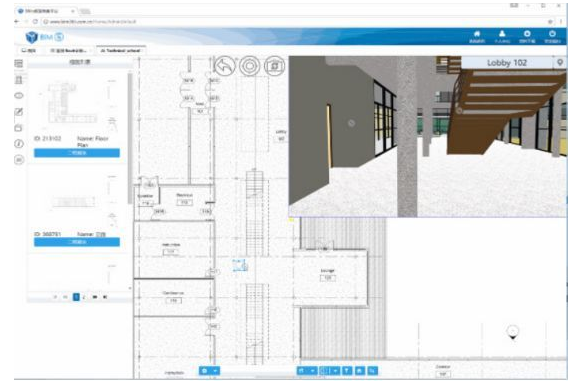Open the home icon in the blue header
The image size is (587, 386).
(477, 34)
